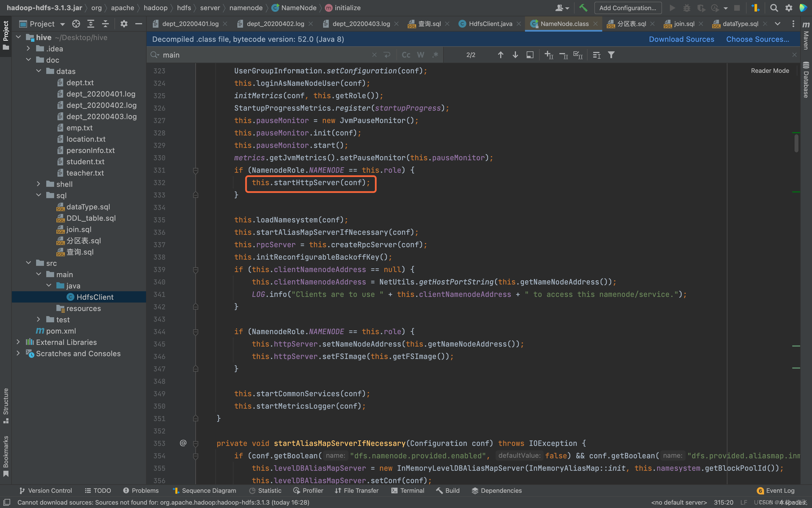Viewport: 812px width, 508px height.
Task: Click Add Selection for Next Occurrence icon
Action: tap(549, 55)
